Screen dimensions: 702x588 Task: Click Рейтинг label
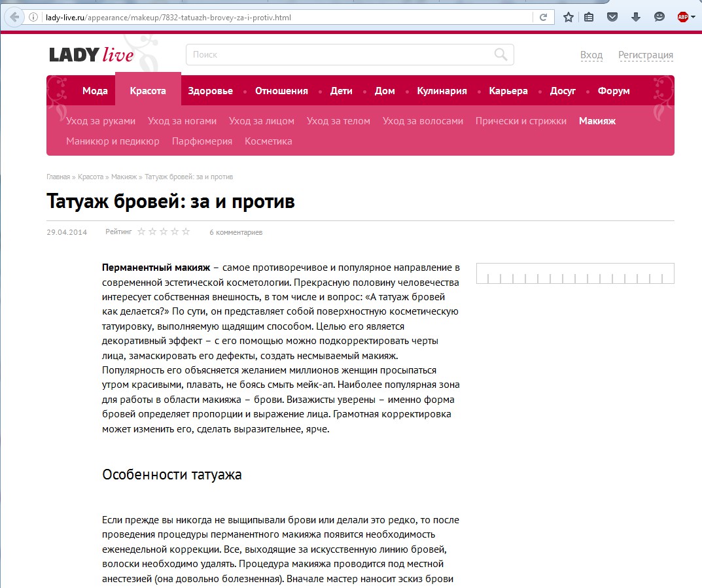click(118, 232)
